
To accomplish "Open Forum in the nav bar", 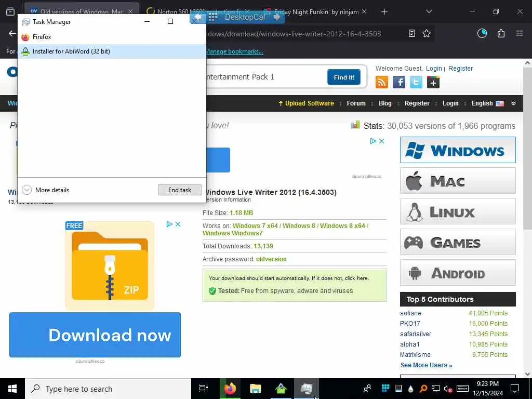I will click(x=356, y=103).
